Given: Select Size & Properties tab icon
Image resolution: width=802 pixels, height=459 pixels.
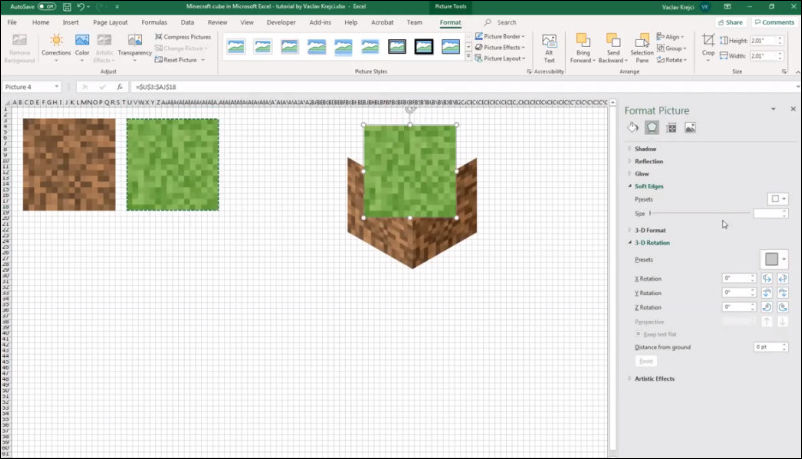Looking at the screenshot, I should point(671,128).
